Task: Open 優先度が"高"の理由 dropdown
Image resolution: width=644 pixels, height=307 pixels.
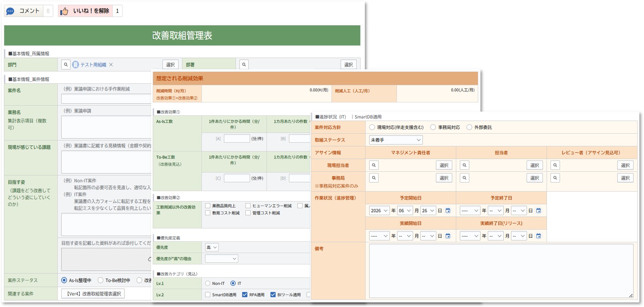Action: click(x=222, y=259)
